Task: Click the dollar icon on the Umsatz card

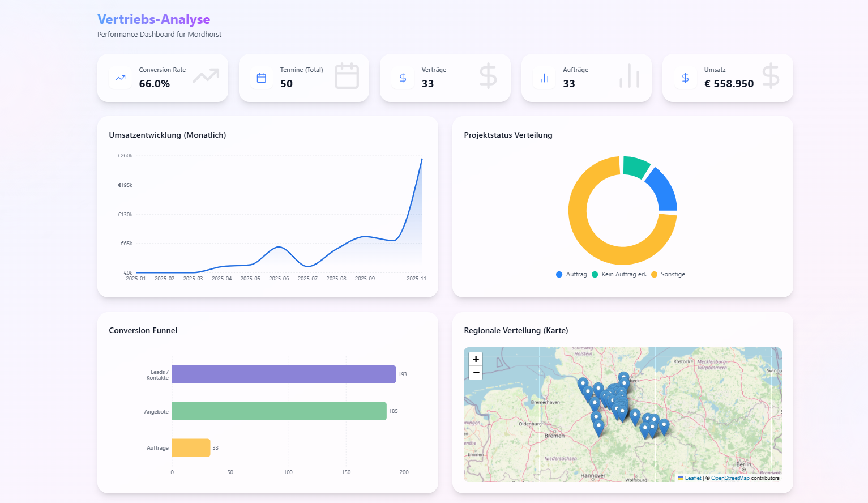Action: pyautogui.click(x=685, y=76)
